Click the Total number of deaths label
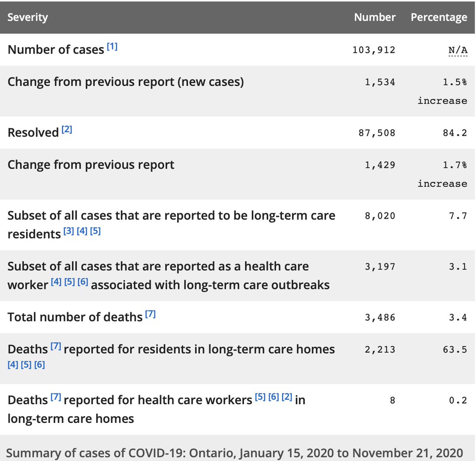This screenshot has width=476, height=461. (75, 318)
